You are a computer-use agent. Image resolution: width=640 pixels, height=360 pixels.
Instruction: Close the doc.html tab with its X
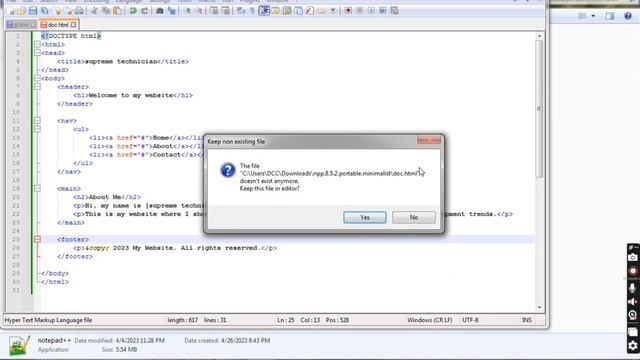(x=73, y=25)
